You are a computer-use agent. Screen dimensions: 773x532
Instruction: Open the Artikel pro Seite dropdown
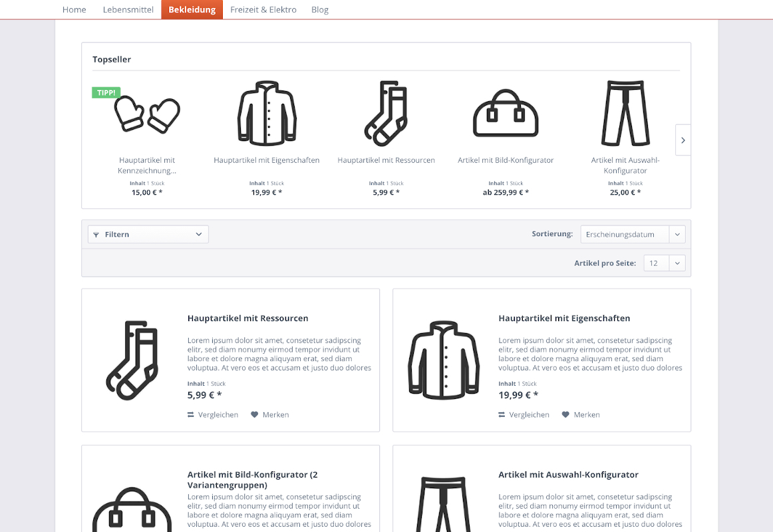click(664, 263)
